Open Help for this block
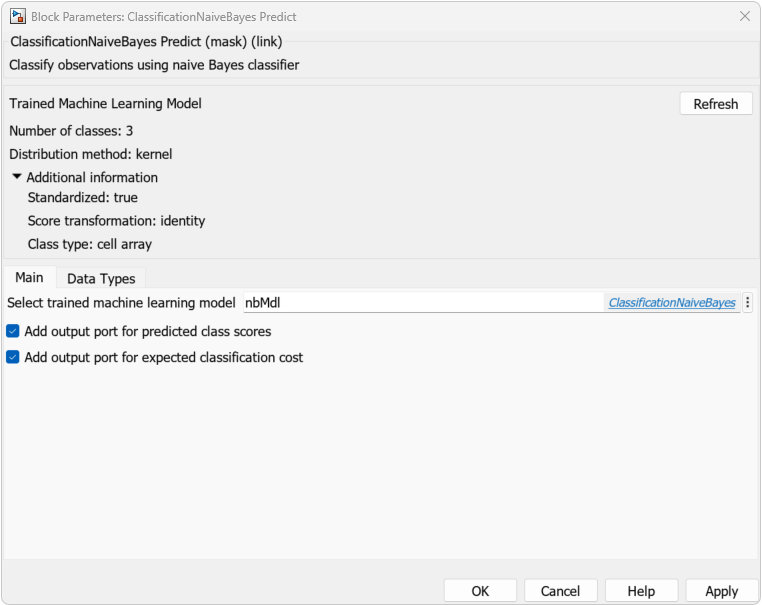The width and height of the screenshot is (762, 605). 641,591
